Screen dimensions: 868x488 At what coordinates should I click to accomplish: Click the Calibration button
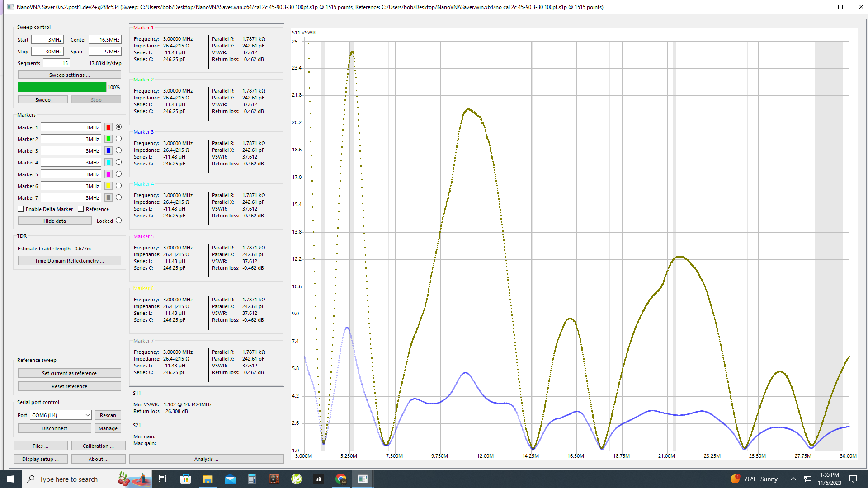[x=98, y=446]
